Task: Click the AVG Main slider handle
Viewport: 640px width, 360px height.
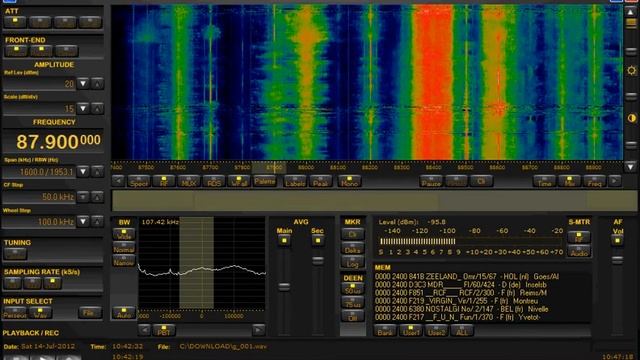Action: 284,287
